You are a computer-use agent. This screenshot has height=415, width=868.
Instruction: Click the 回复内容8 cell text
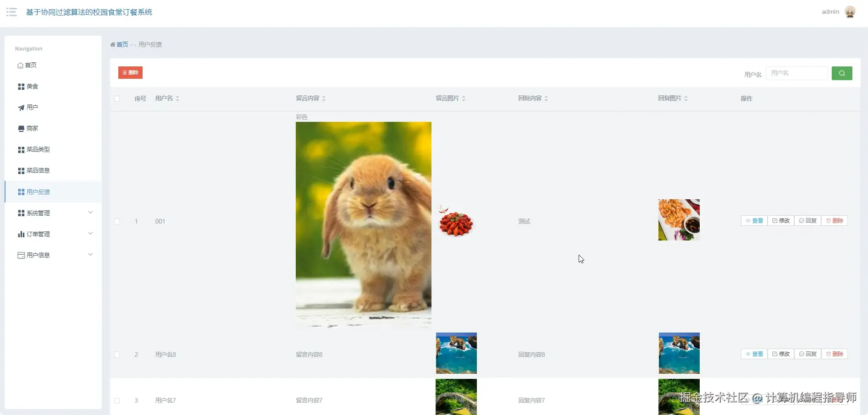click(532, 355)
